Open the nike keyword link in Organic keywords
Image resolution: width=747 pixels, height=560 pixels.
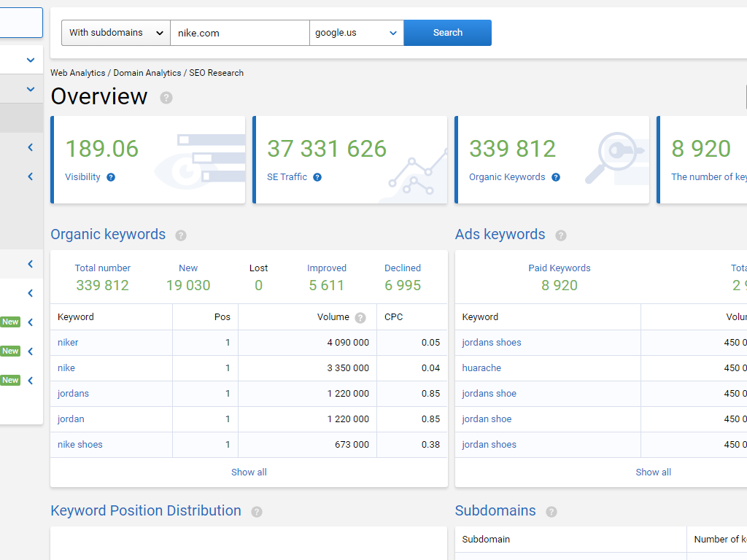66,368
